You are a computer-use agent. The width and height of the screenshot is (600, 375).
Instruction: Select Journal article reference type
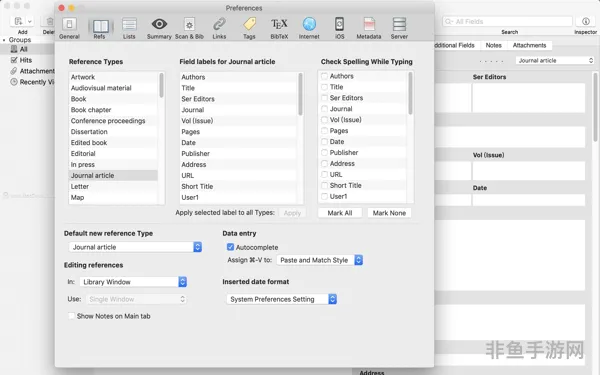pyautogui.click(x=113, y=176)
